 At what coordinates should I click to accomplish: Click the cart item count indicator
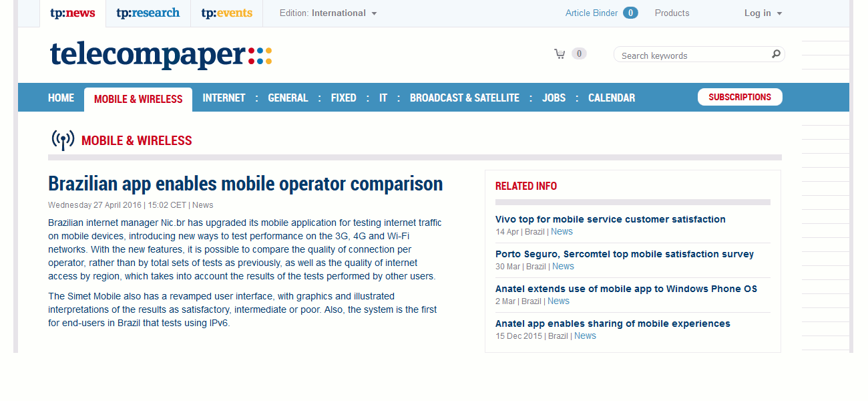pyautogui.click(x=578, y=53)
